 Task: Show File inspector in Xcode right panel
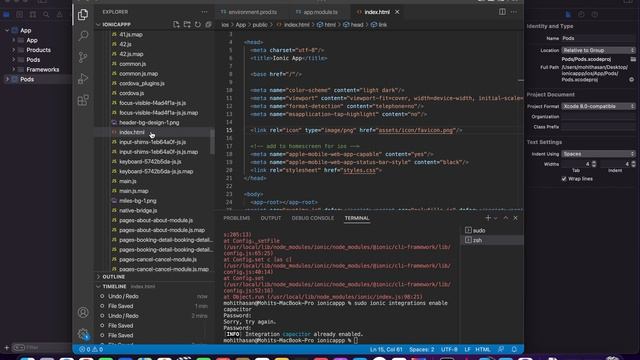pyautogui.click(x=568, y=14)
